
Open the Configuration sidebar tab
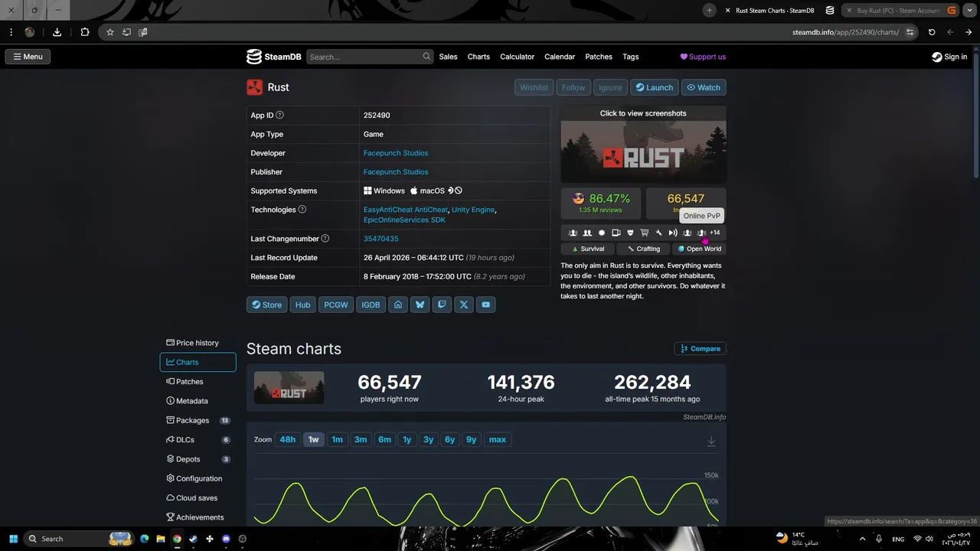click(x=198, y=478)
